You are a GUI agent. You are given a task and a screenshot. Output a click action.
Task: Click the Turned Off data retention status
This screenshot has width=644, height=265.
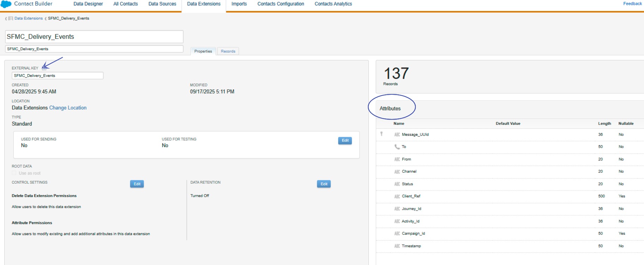[200, 196]
